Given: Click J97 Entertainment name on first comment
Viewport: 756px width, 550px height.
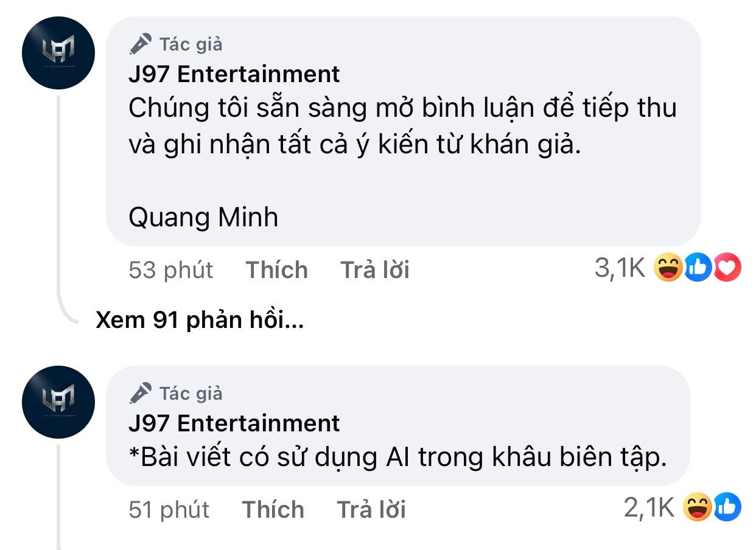Looking at the screenshot, I should coord(234,74).
